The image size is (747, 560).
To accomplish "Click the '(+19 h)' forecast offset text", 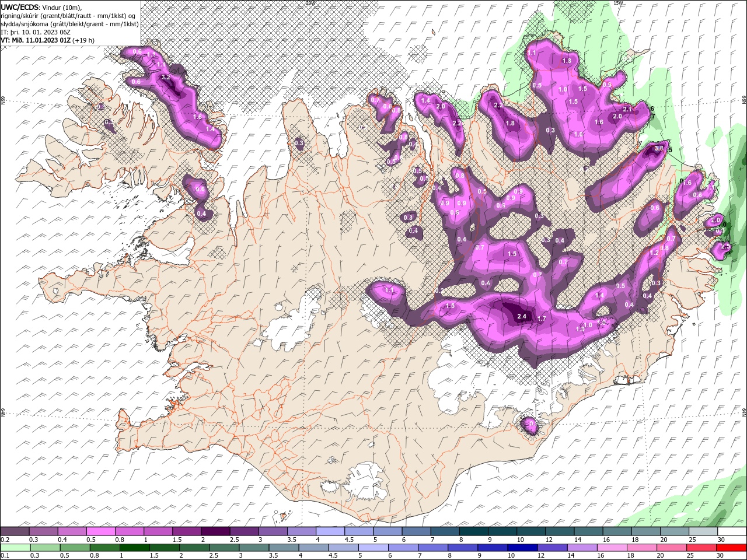I will 84,40.
